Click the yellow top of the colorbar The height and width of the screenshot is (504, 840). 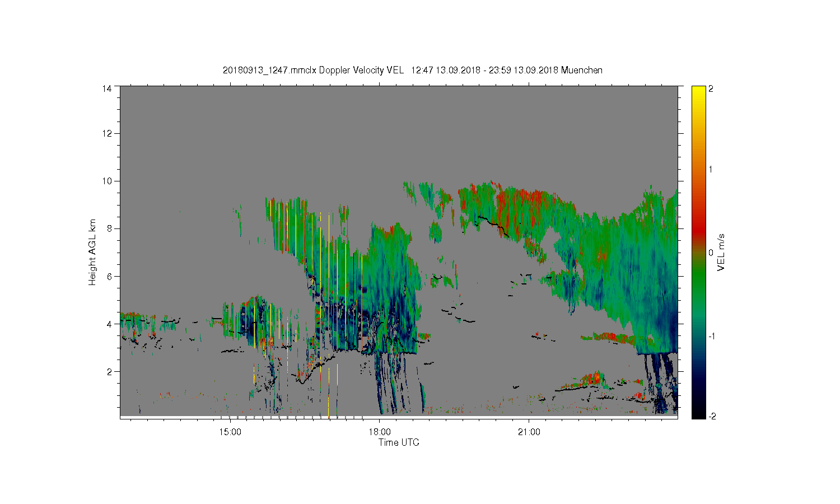698,95
